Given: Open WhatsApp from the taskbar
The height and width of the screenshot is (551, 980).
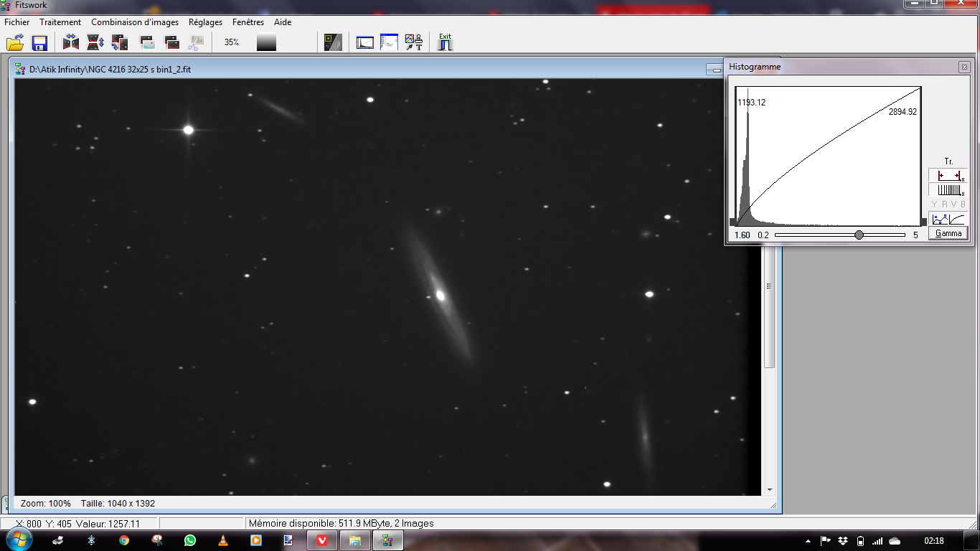Looking at the screenshot, I should point(190,540).
